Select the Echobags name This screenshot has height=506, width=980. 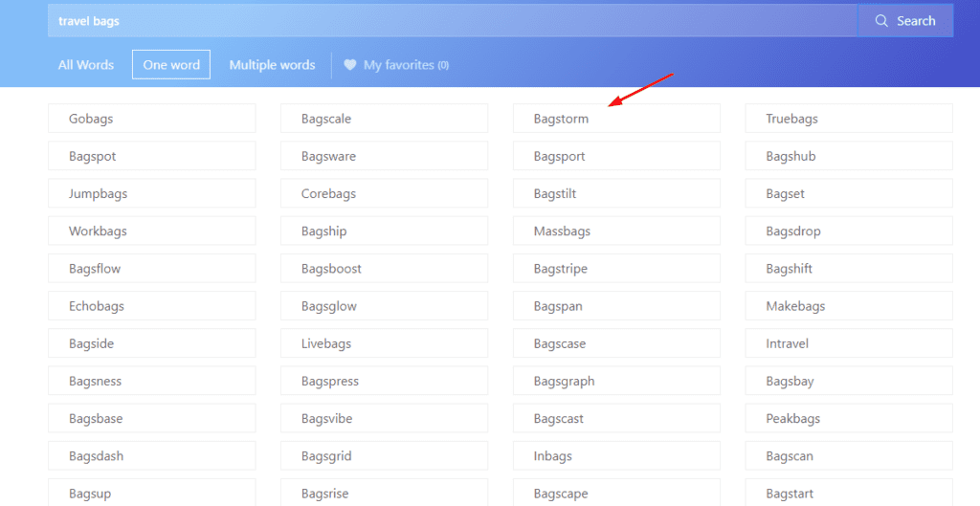pyautogui.click(x=152, y=305)
